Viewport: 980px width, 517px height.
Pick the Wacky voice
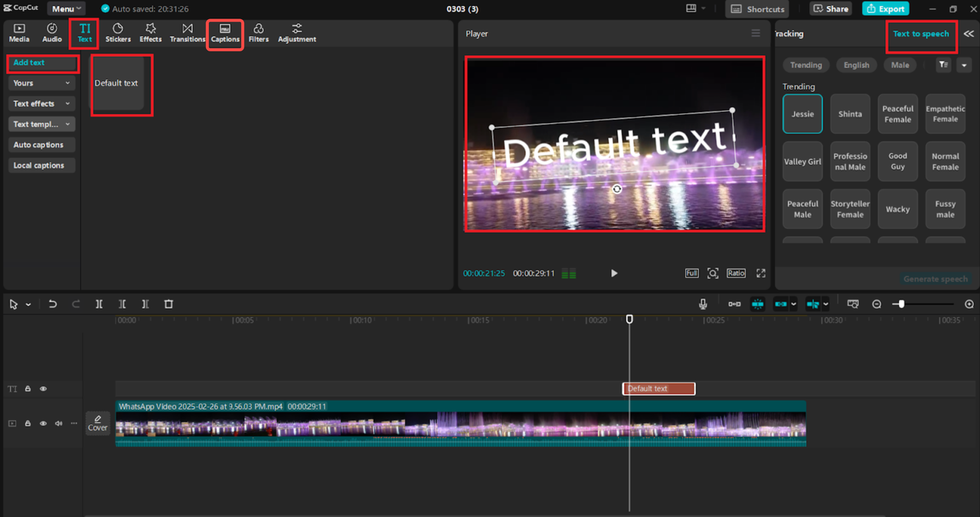pos(898,209)
